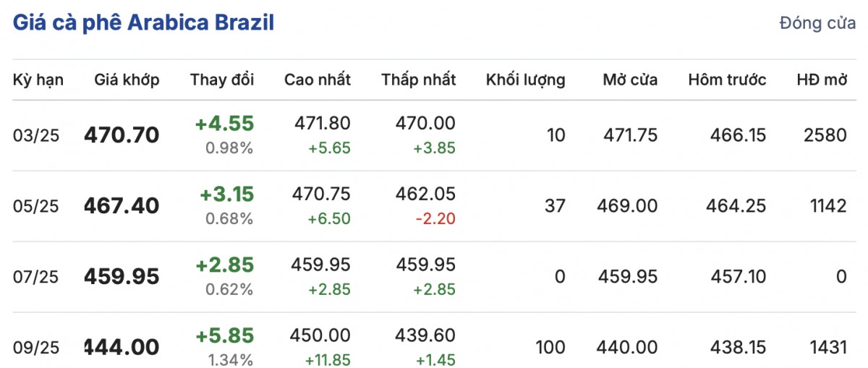
Task: Click the 'Mở cửa' column header
Action: coord(630,80)
